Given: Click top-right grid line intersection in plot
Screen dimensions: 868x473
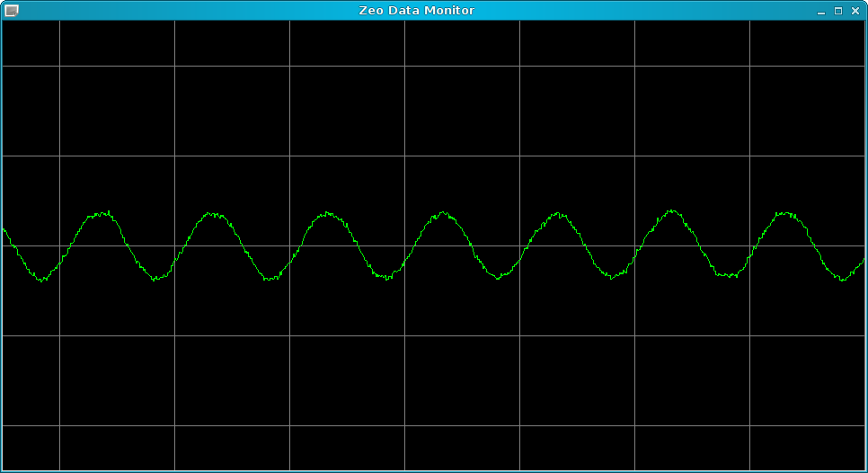Looking at the screenshot, I should tap(749, 66).
